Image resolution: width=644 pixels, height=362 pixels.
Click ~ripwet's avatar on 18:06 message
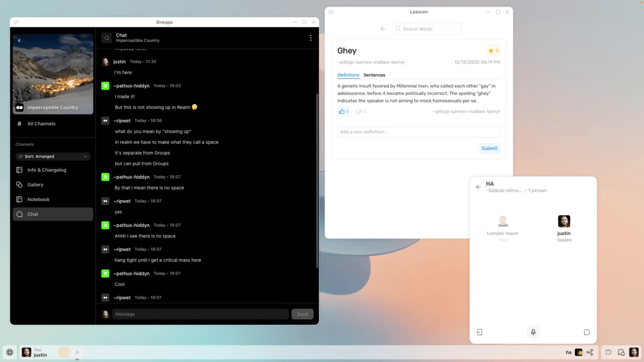click(x=105, y=121)
